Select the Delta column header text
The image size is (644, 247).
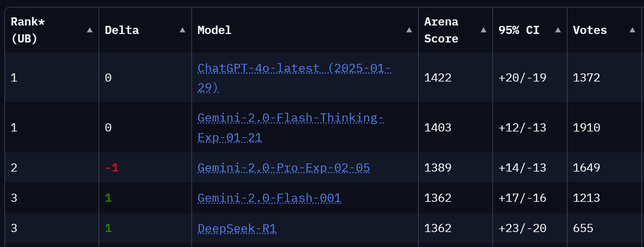[x=122, y=30]
